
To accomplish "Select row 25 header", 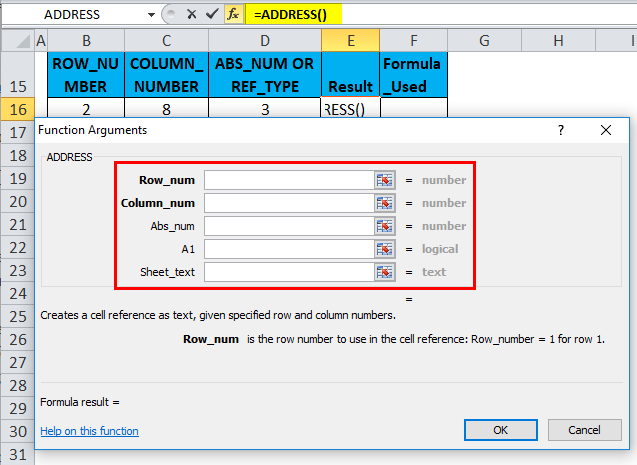I will (x=18, y=316).
